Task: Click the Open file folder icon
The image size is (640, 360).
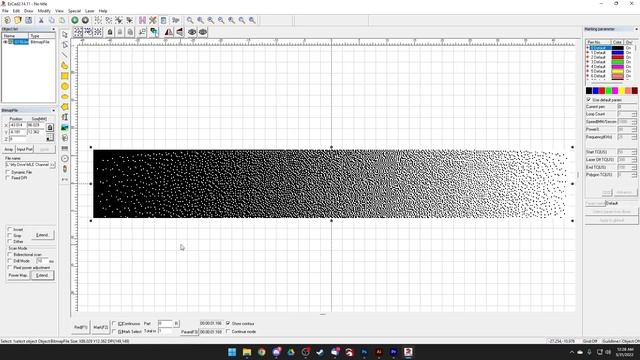Action: [18, 20]
